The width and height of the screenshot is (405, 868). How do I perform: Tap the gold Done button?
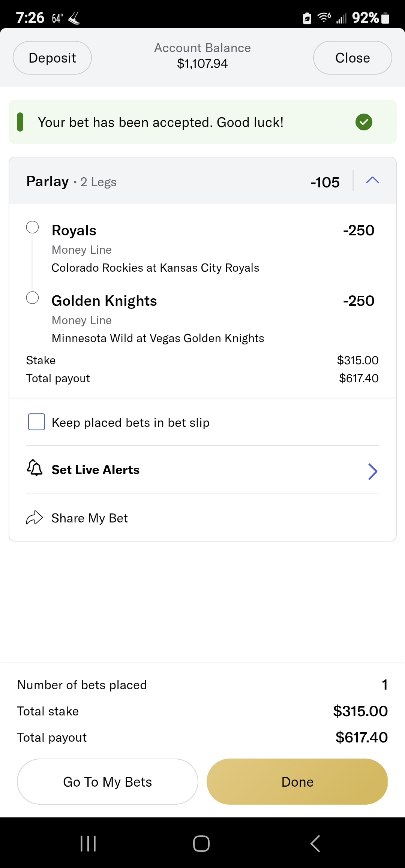pos(297,782)
